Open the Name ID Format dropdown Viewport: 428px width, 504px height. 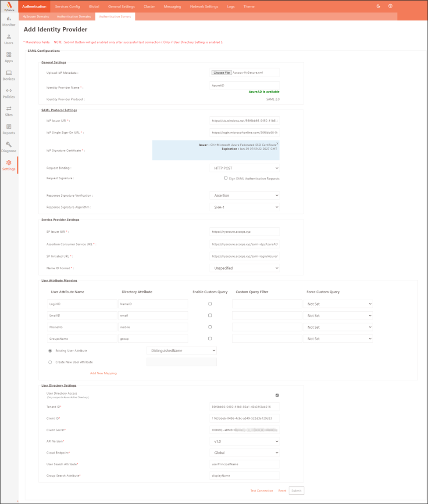point(244,268)
